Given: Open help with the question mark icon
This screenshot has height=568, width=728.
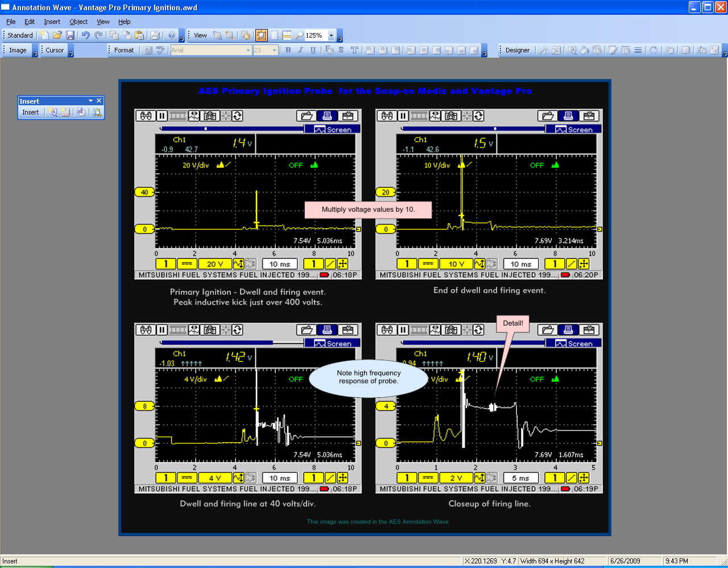Looking at the screenshot, I should tap(172, 35).
